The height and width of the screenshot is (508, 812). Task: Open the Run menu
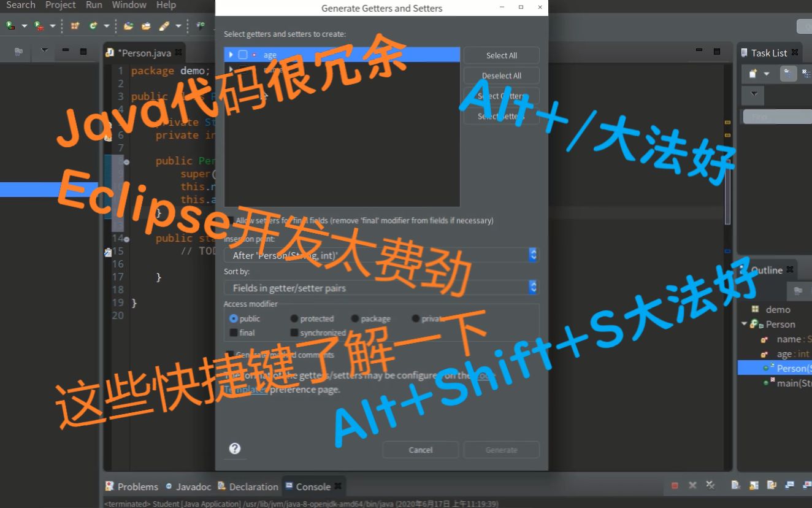pos(94,5)
